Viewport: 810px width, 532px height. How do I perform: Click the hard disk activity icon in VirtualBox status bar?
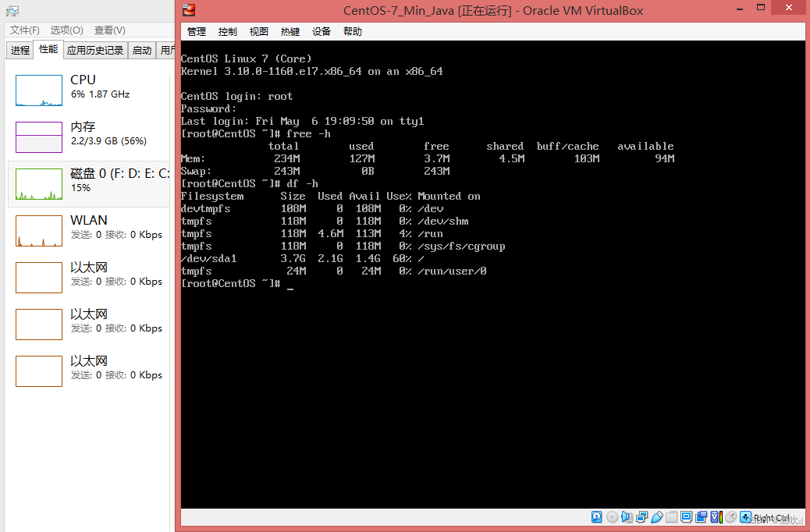(x=597, y=517)
